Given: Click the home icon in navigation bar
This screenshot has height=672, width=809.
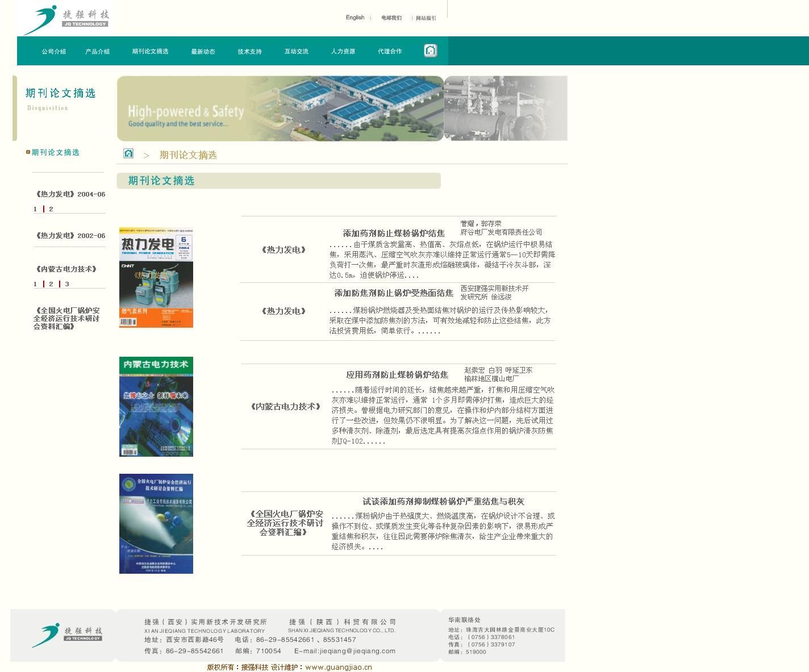Looking at the screenshot, I should [430, 51].
